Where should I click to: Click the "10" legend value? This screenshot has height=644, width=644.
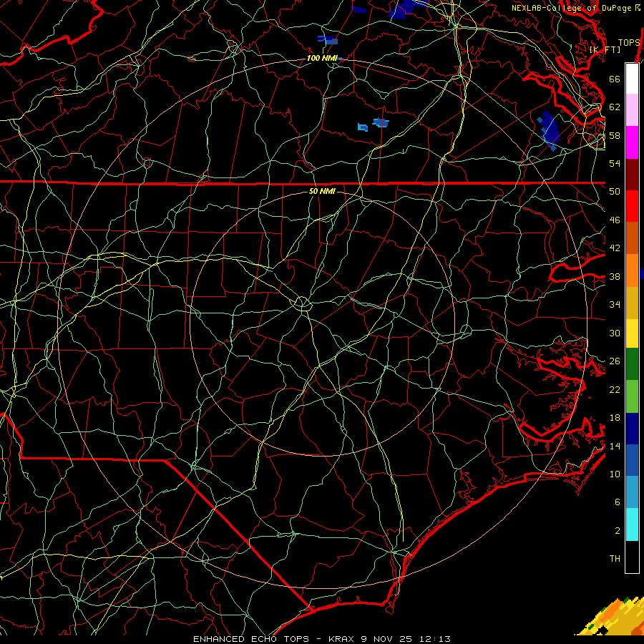[615, 474]
